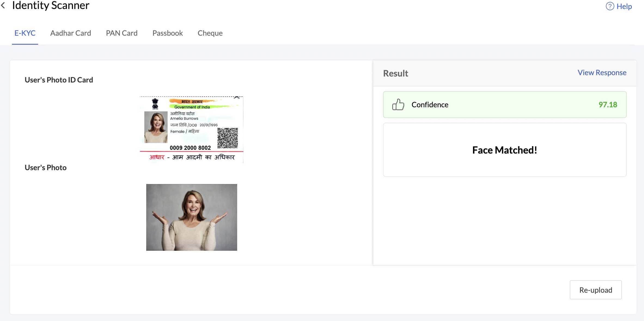
Task: Switch to the E-KYC tab
Action: (25, 33)
